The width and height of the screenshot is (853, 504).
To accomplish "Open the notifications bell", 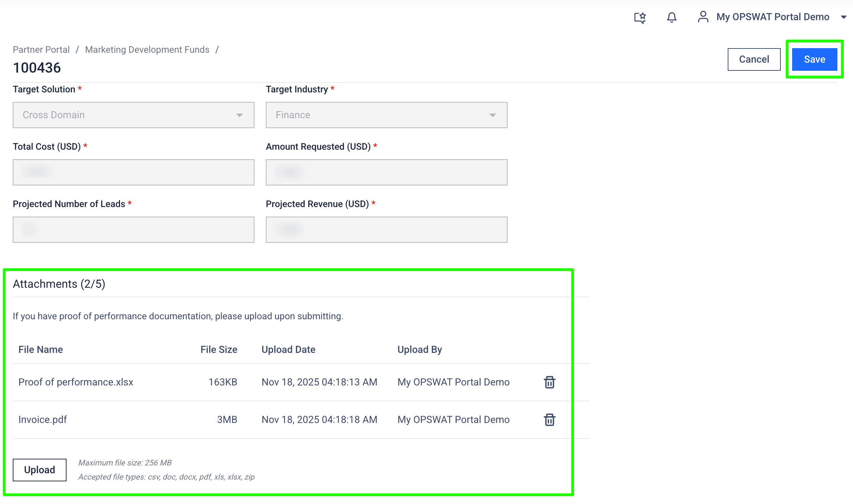I will click(671, 17).
